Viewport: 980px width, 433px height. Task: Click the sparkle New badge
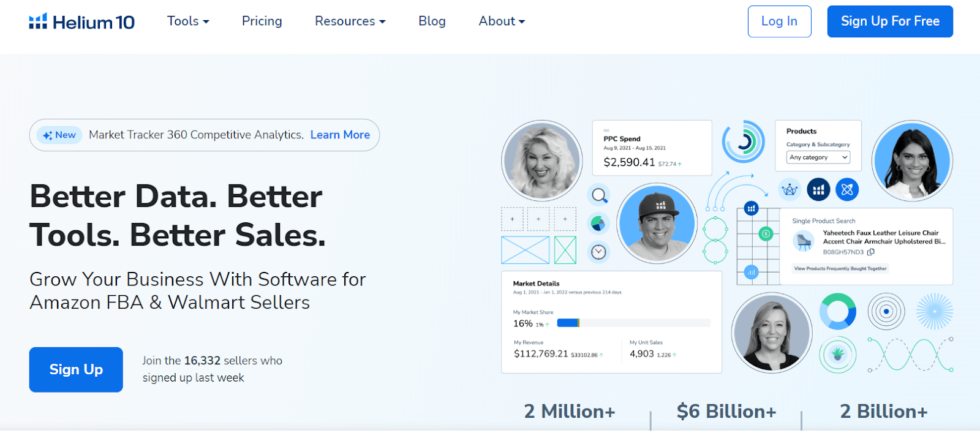pos(59,135)
